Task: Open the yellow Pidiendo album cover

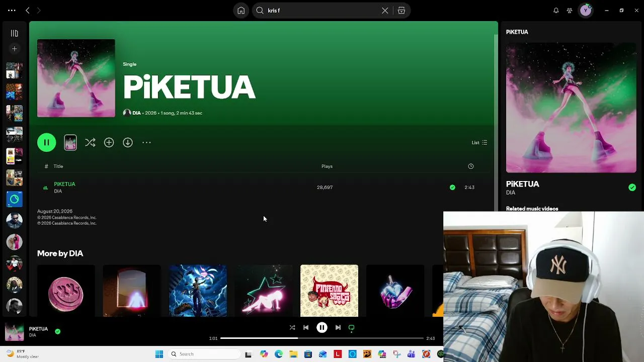Action: click(x=330, y=291)
